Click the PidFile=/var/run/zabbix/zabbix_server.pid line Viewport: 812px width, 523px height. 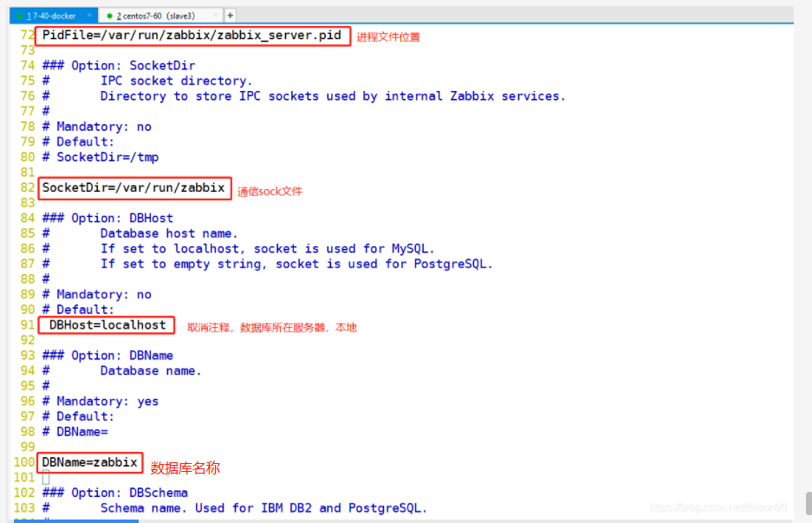(192, 36)
